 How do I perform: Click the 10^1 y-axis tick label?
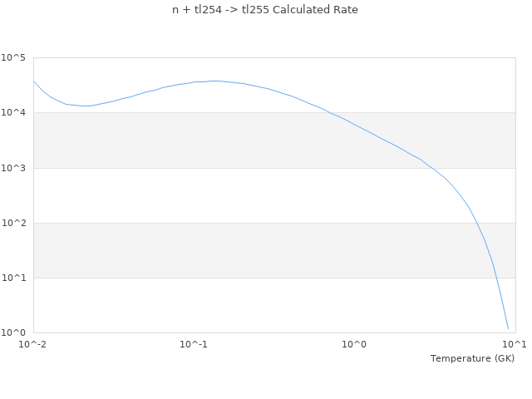[x=14, y=278]
